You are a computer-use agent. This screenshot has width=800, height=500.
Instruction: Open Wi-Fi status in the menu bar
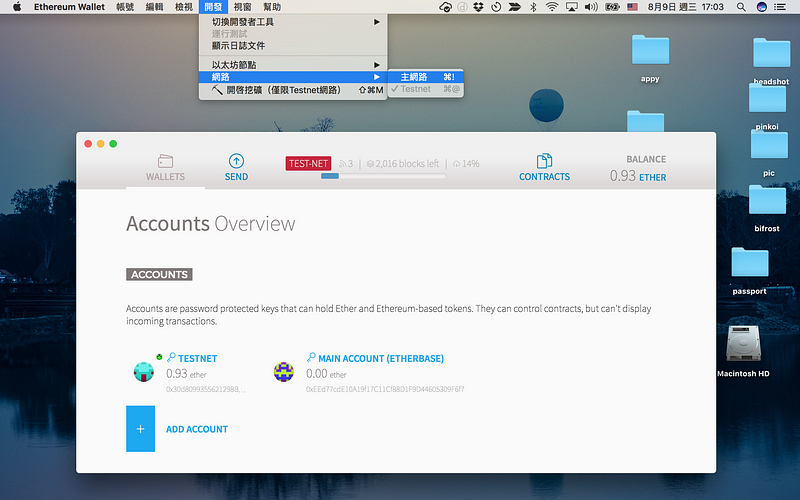[x=551, y=7]
